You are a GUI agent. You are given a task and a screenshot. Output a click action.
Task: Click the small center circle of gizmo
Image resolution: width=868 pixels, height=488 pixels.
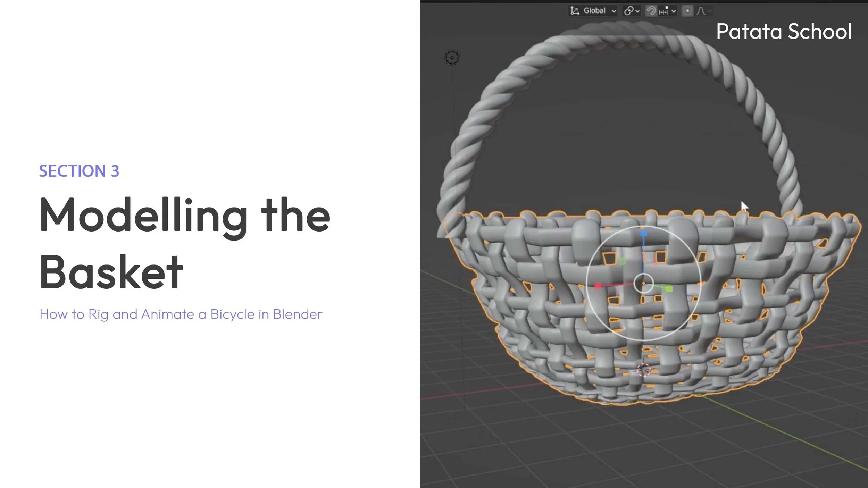[x=643, y=283]
